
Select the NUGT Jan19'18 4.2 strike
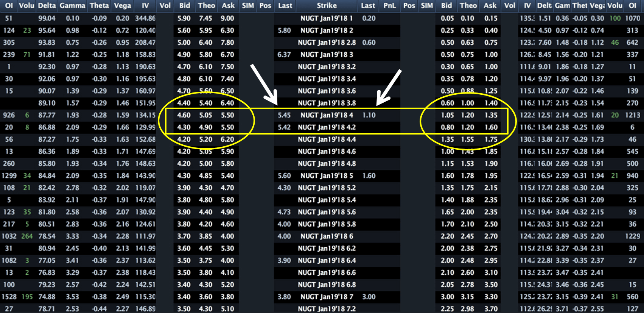point(327,127)
